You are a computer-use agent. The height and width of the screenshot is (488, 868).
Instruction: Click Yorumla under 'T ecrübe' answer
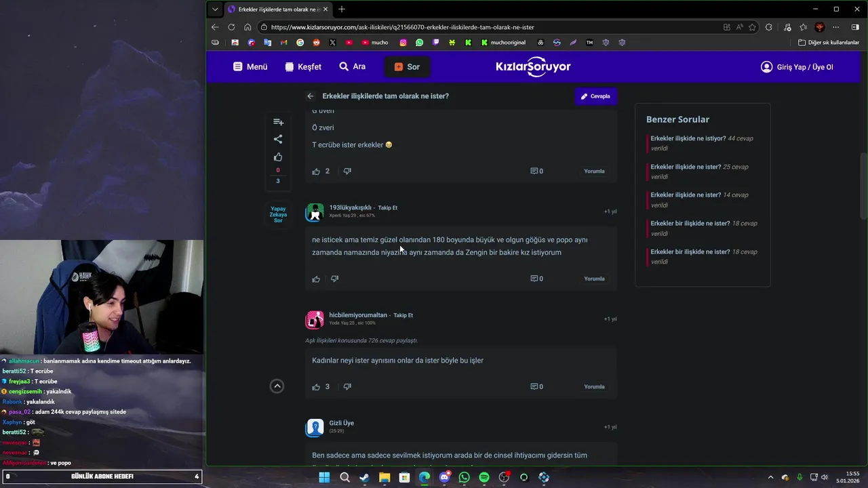coord(594,171)
